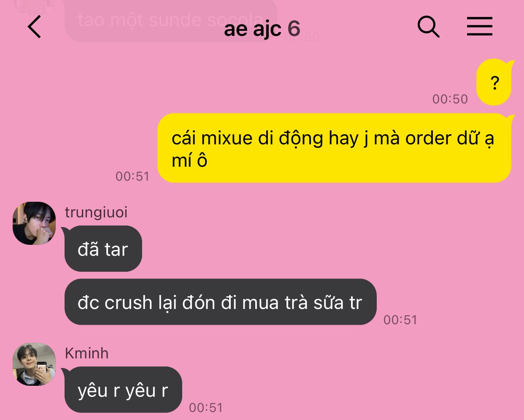Tap the 00:51 timestamp after trà sữa message
Screen dimensions: 524x420
400,320
